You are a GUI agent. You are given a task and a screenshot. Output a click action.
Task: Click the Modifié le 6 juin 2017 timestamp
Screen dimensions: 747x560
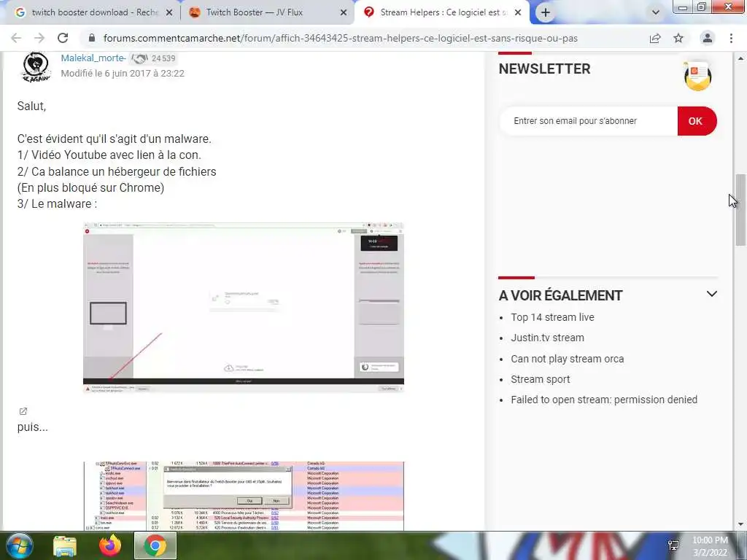coord(123,74)
